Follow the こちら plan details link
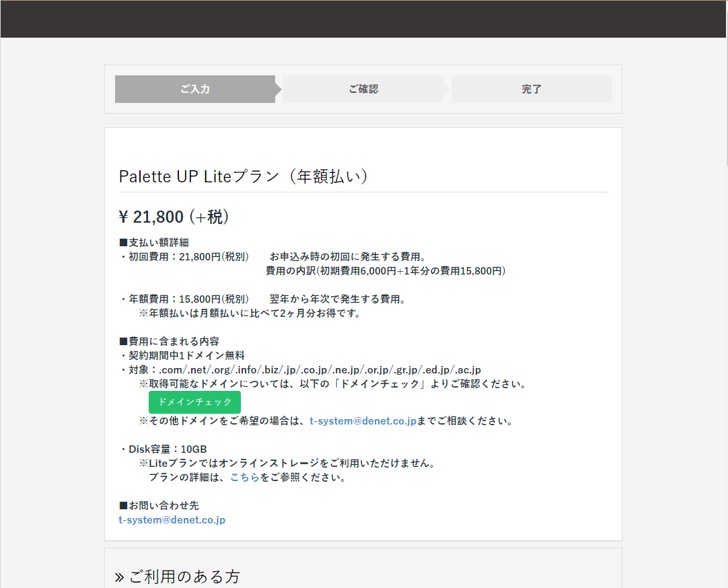This screenshot has width=728, height=588. coord(245,477)
